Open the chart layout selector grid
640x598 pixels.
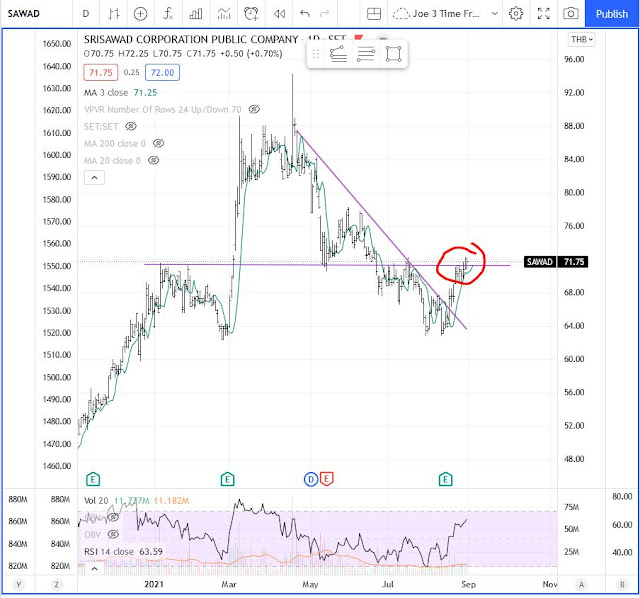[373, 13]
